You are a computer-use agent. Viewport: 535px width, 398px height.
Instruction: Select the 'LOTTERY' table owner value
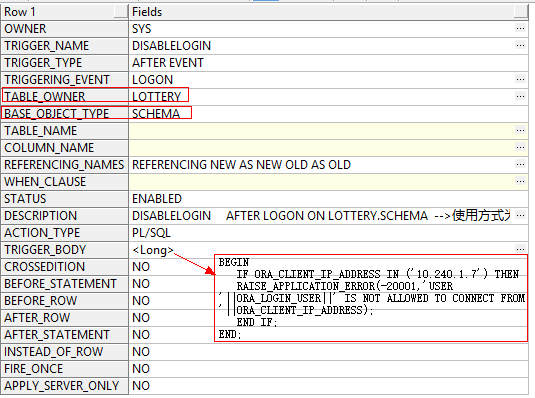coord(157,97)
